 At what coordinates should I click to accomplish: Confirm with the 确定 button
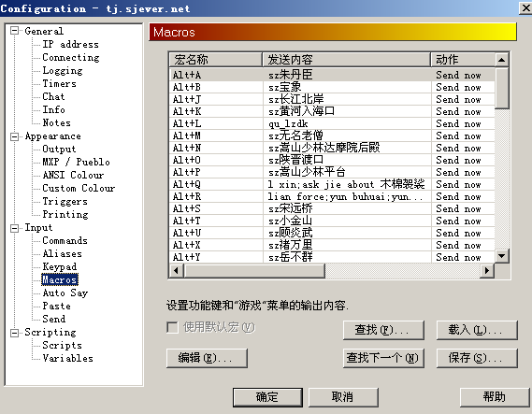(x=267, y=397)
